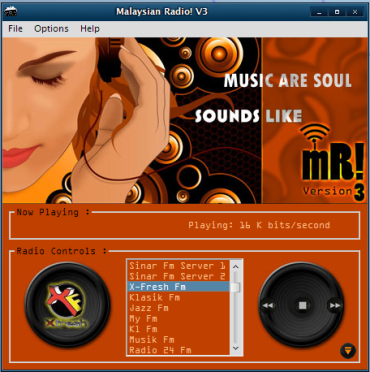Skip to the next station with forward button

coord(335,305)
